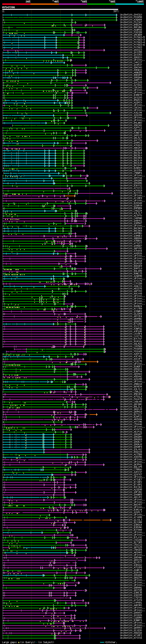
Task: Select the UniRef100_B4B2P6 label
Action: point(131,25)
